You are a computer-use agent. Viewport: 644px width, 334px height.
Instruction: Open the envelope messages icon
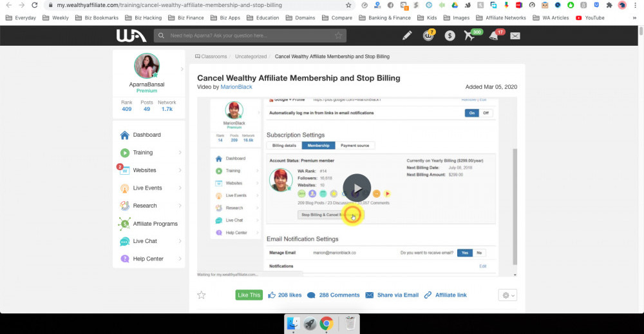[515, 35]
